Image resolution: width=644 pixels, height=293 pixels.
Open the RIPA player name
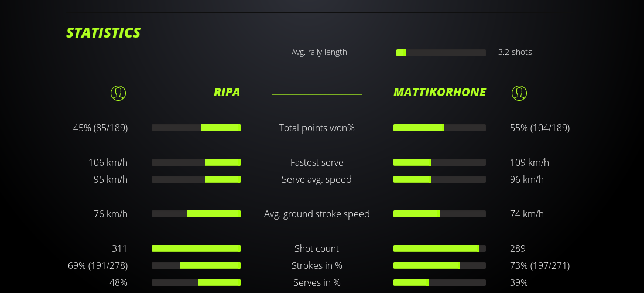click(x=227, y=93)
